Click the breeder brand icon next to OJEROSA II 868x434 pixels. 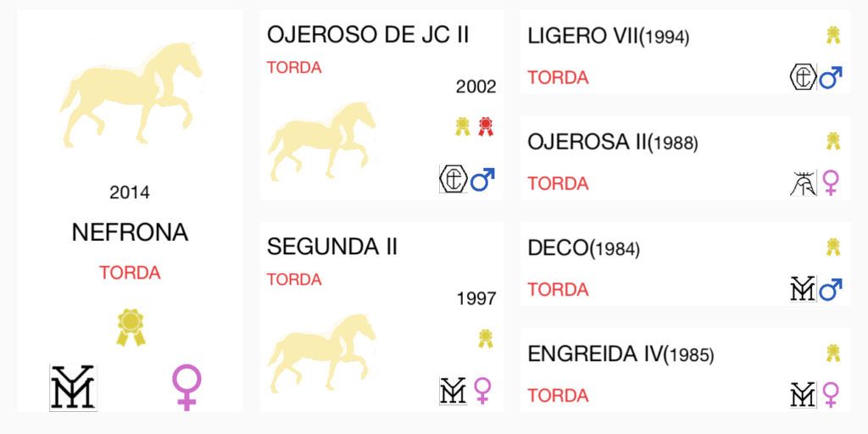click(804, 183)
